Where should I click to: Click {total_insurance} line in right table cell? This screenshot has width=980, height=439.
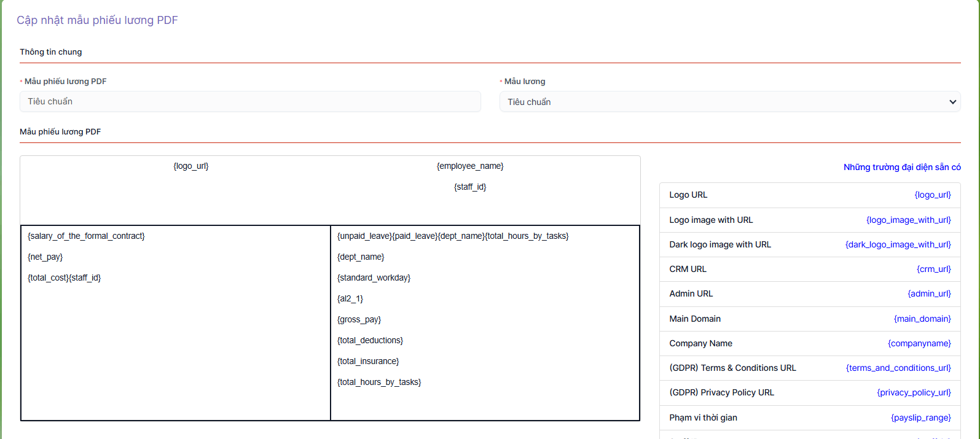(368, 362)
